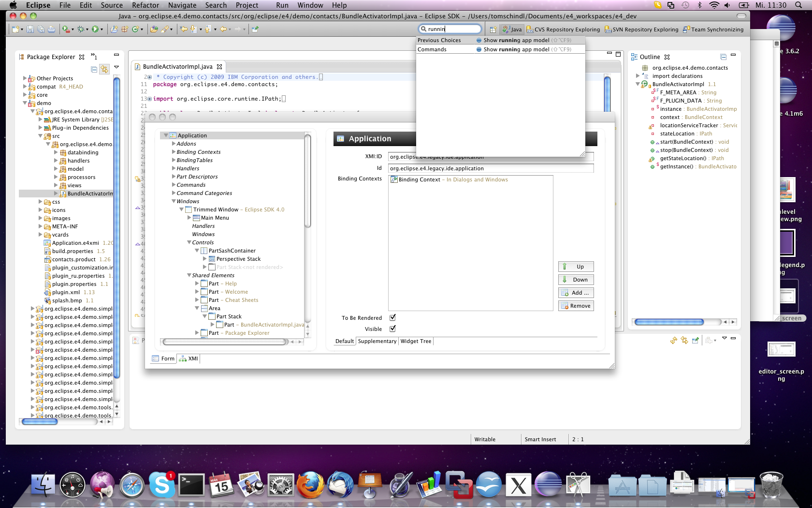Click the Remove button
The image size is (812, 508).
(x=576, y=306)
